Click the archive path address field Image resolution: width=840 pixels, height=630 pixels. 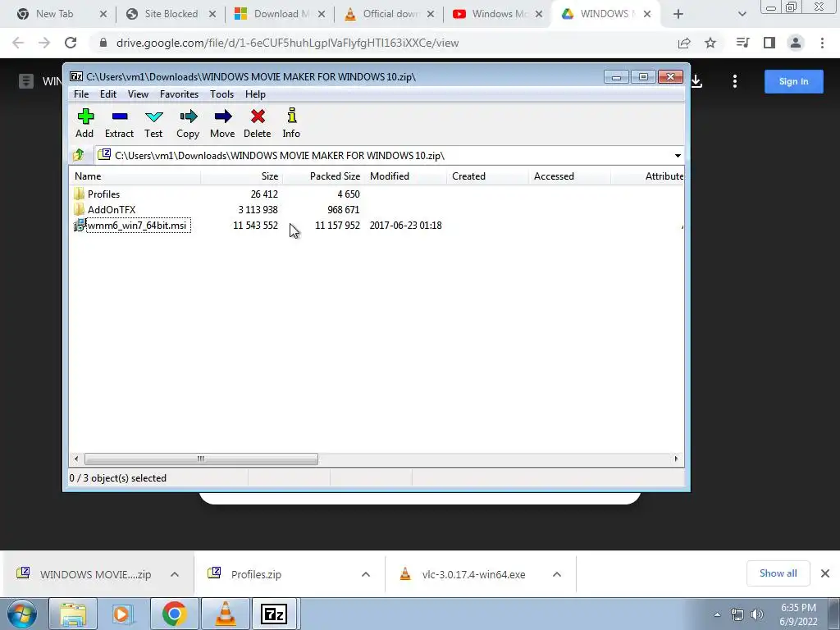click(x=383, y=156)
